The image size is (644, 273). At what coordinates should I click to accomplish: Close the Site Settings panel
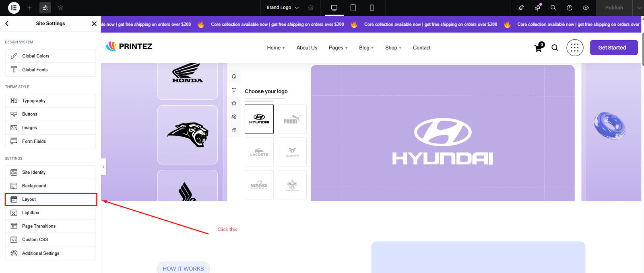94,24
